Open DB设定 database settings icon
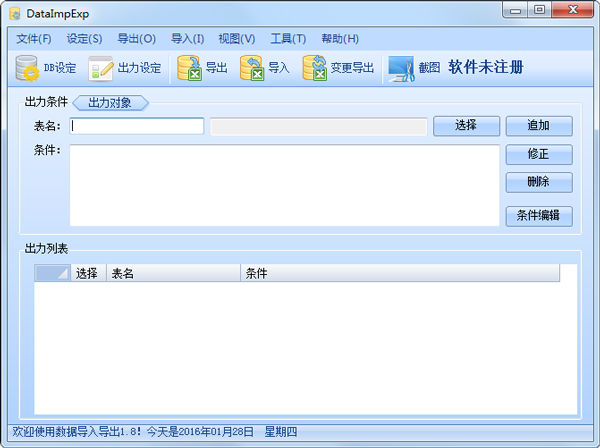The image size is (600, 448). tap(27, 68)
